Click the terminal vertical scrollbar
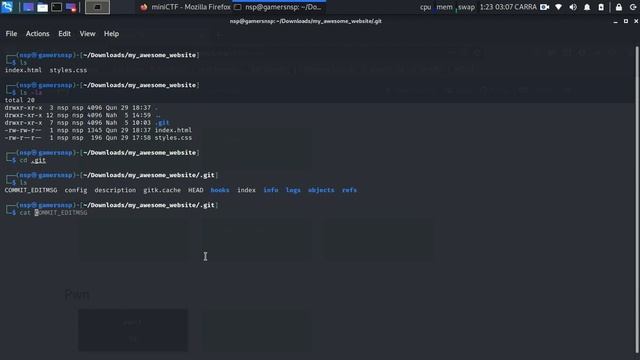This screenshot has width=640, height=360. tap(636, 200)
